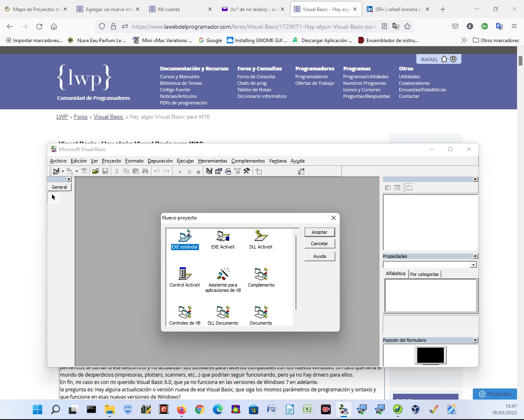Click the Privacidad button in browser
Image resolution: width=524 pixels, height=420 pixels.
[495, 394]
